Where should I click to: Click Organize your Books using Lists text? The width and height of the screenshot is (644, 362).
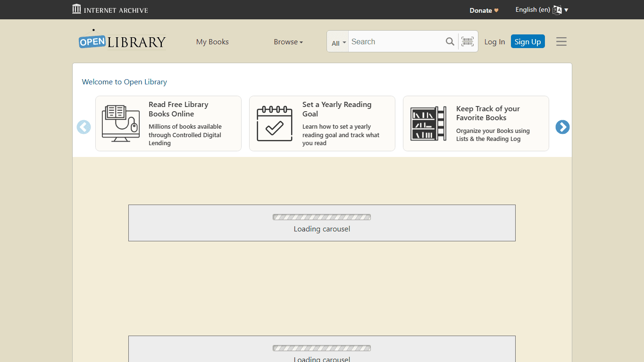point(493,135)
